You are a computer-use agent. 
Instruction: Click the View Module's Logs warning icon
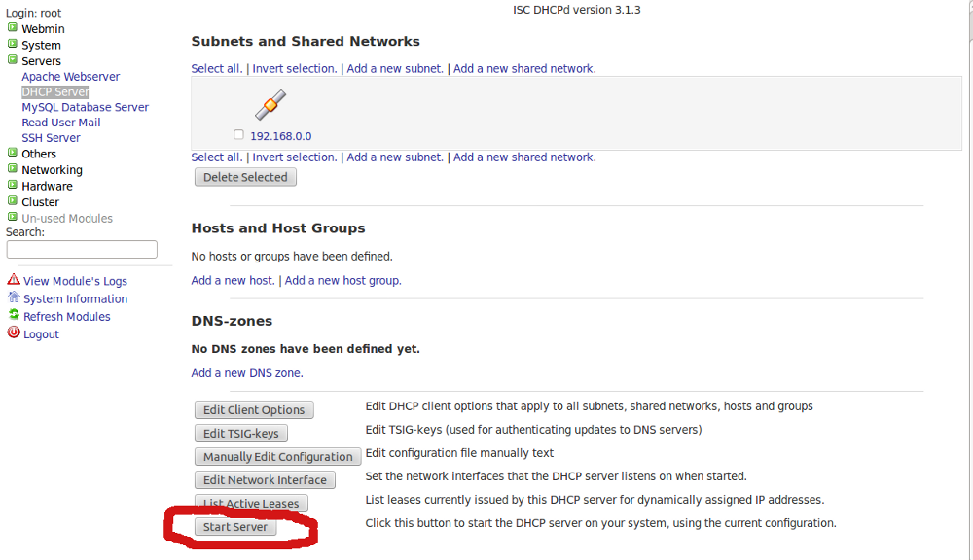(x=14, y=280)
